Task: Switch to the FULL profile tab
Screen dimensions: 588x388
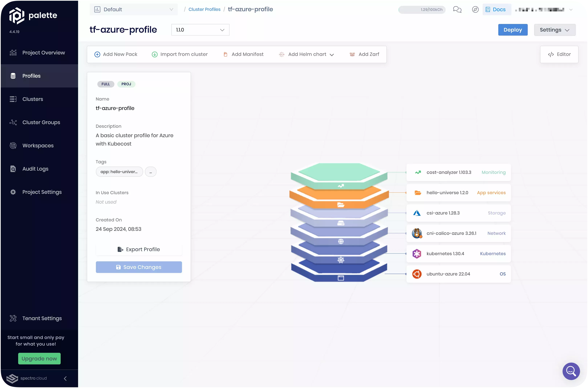Action: point(106,84)
